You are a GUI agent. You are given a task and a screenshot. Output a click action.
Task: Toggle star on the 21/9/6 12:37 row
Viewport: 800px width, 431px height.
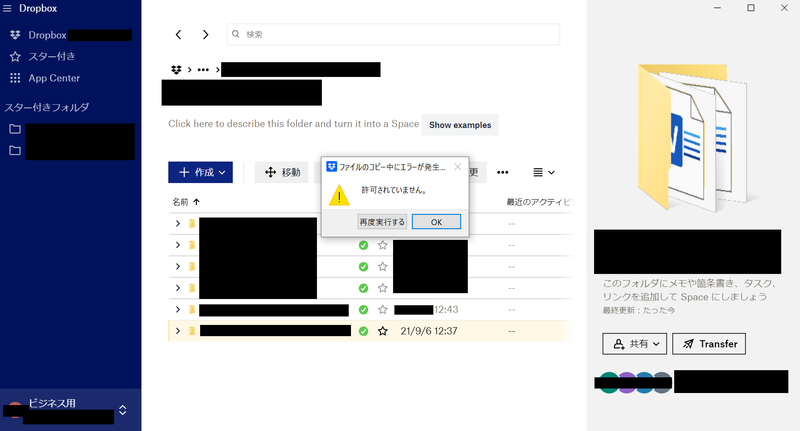coord(383,331)
